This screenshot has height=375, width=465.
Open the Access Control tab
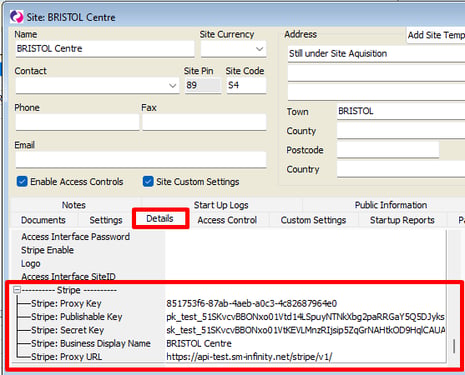click(227, 220)
